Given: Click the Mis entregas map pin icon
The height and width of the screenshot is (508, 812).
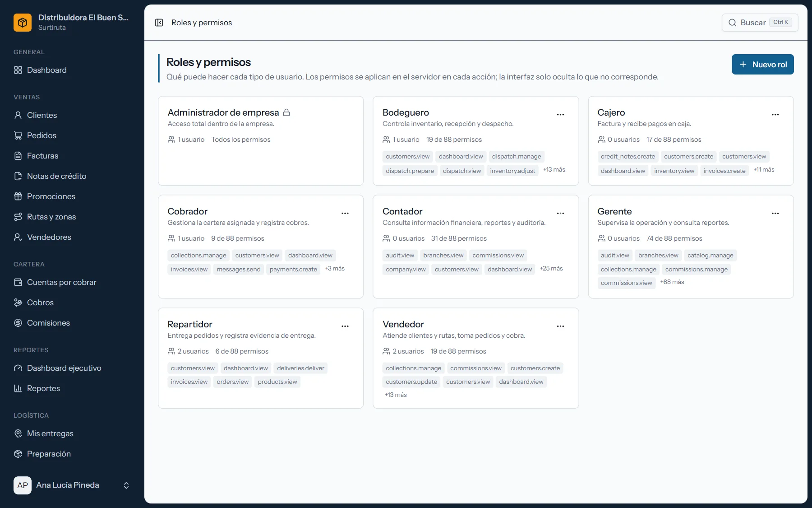Looking at the screenshot, I should click(18, 433).
